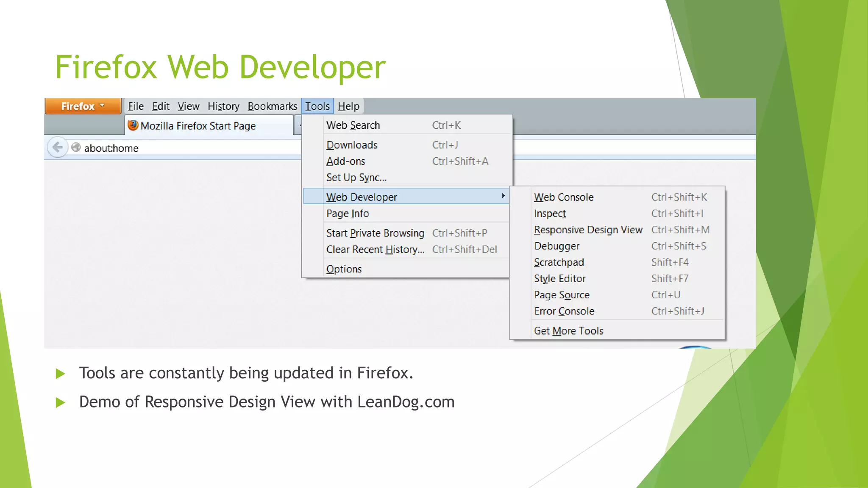Choose Inspect in Web Developer submenu
The height and width of the screenshot is (488, 868).
click(617, 213)
